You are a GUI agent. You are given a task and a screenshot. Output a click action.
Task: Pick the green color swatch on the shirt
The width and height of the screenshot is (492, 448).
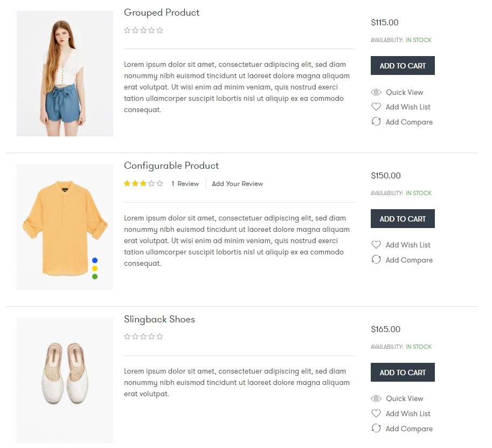95,277
